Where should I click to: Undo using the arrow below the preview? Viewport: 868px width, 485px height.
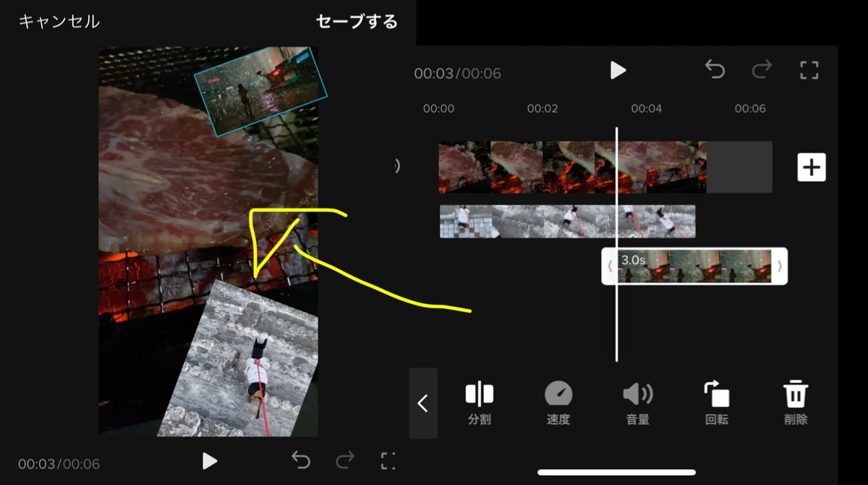[x=302, y=461]
